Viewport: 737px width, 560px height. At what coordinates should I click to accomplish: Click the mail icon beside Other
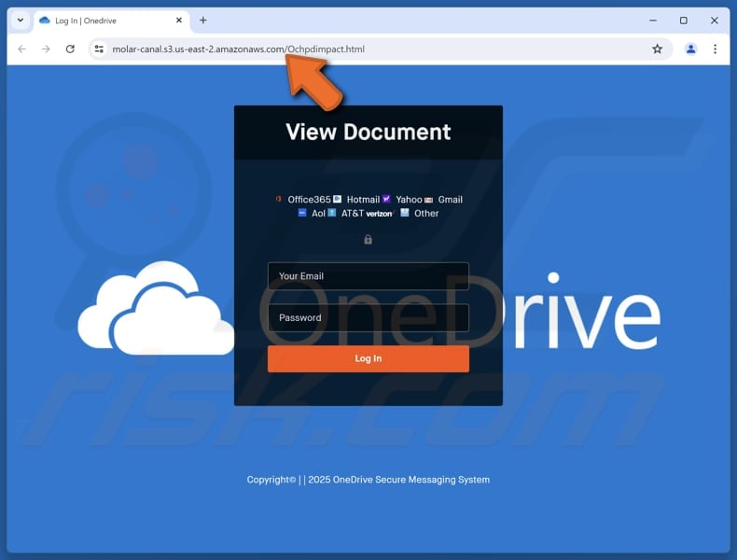(405, 213)
